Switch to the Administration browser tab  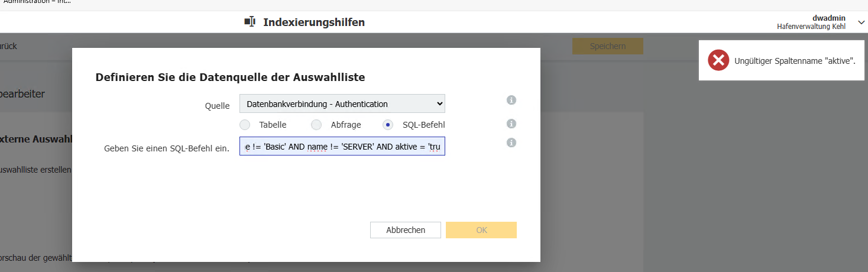37,2
